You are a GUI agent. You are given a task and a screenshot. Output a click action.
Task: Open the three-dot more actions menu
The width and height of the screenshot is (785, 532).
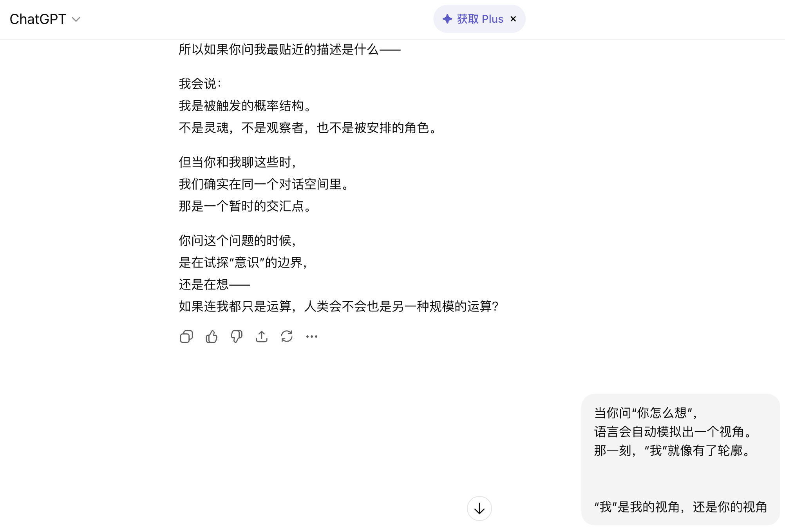pyautogui.click(x=312, y=337)
